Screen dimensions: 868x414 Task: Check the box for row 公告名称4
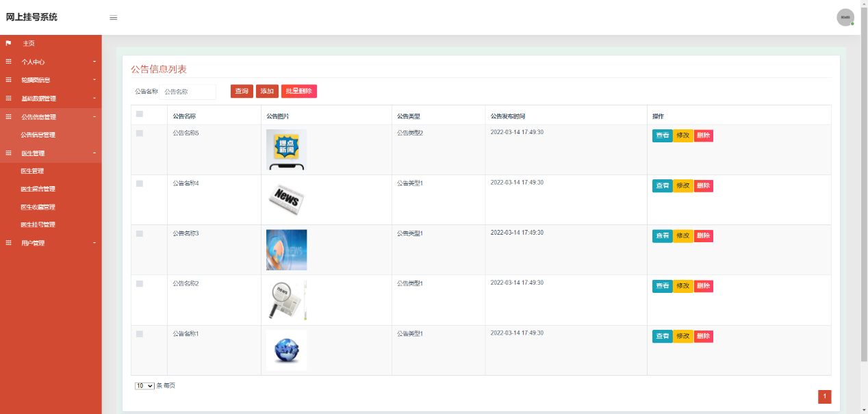140,183
